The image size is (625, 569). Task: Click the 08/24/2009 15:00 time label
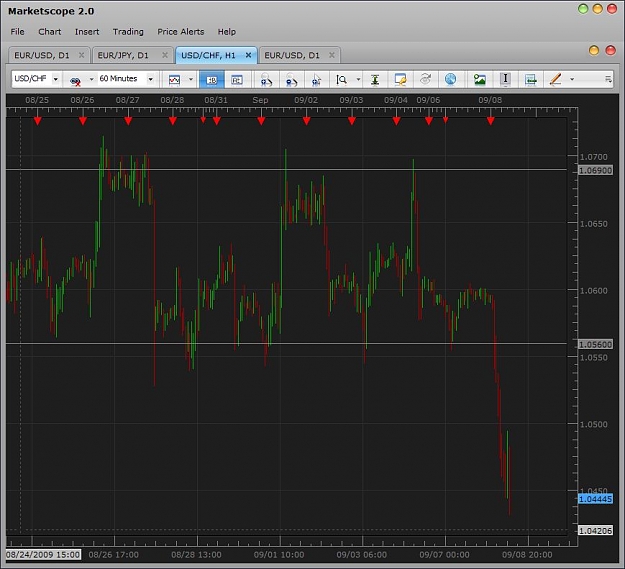[43, 555]
